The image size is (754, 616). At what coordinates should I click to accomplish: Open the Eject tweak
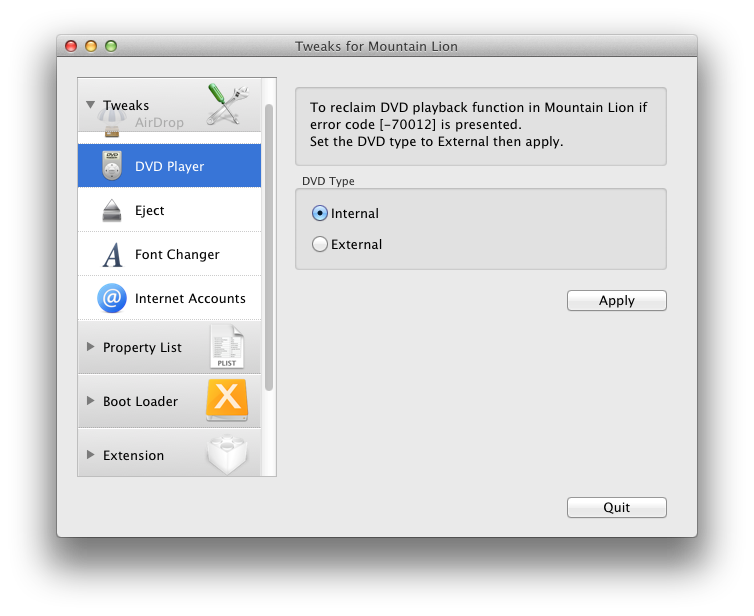coord(169,210)
